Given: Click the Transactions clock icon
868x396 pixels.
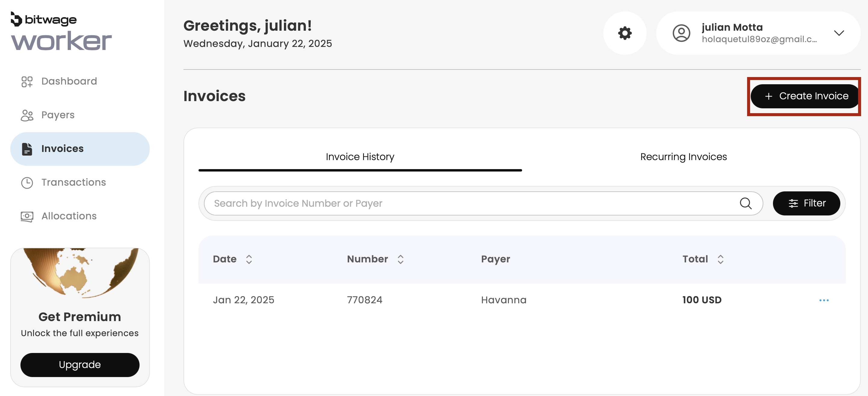Looking at the screenshot, I should 27,183.
